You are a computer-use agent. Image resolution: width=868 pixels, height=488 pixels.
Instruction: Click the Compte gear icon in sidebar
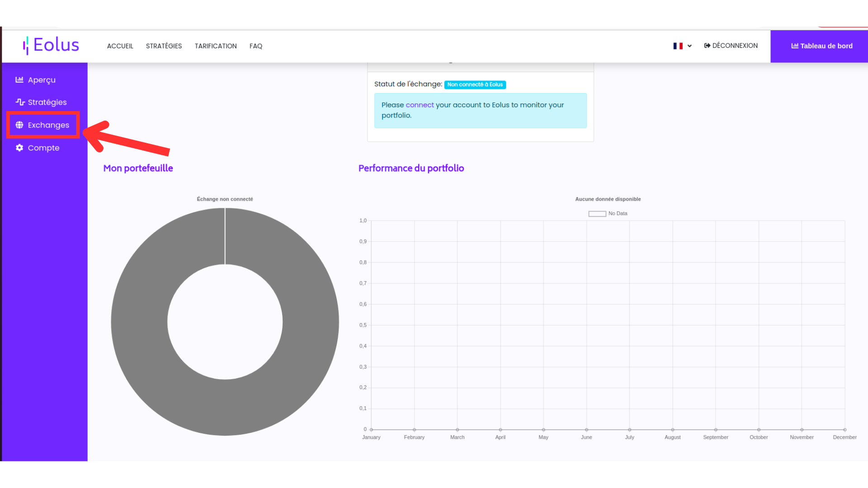(x=19, y=148)
